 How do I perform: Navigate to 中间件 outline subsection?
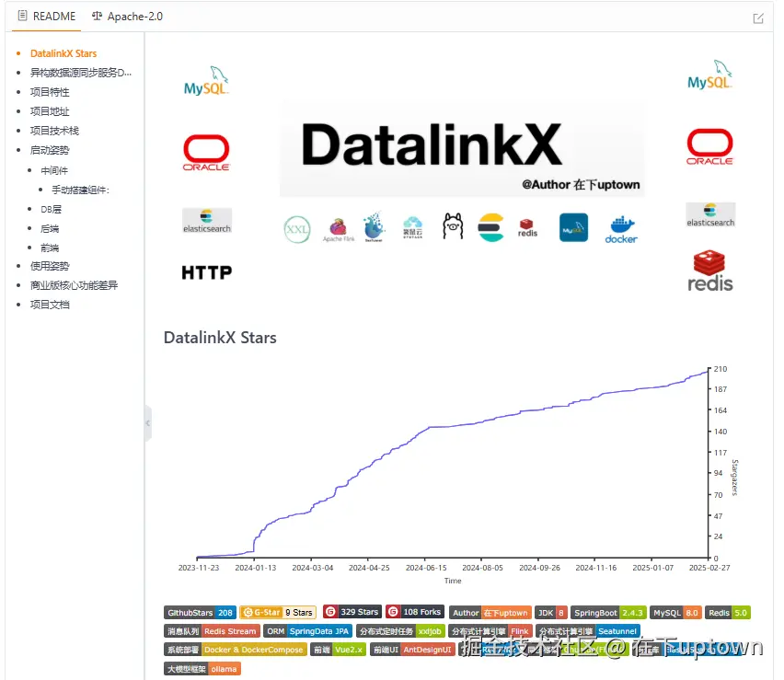(54, 170)
